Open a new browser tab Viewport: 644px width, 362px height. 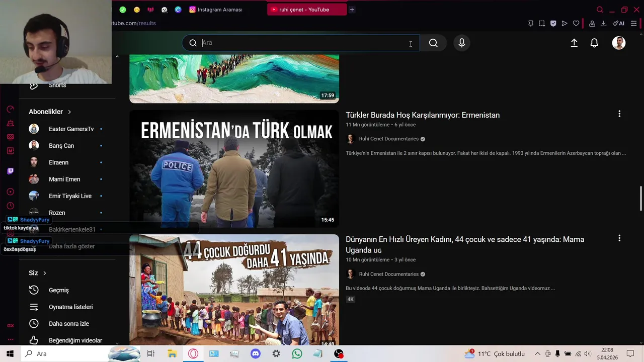click(x=352, y=10)
